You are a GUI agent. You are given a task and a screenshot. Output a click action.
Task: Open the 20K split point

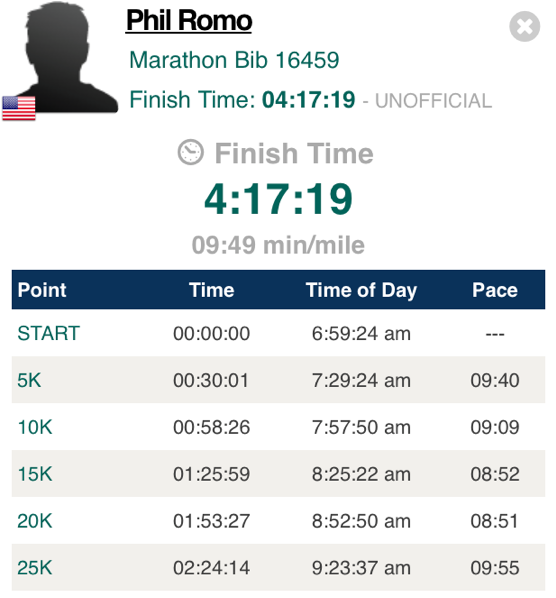[x=35, y=521]
